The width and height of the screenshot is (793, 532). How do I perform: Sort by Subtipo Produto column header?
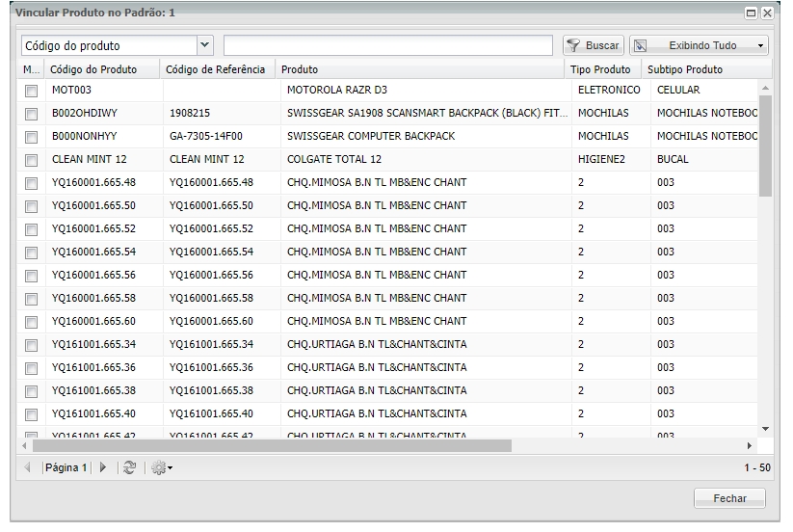[x=706, y=69]
